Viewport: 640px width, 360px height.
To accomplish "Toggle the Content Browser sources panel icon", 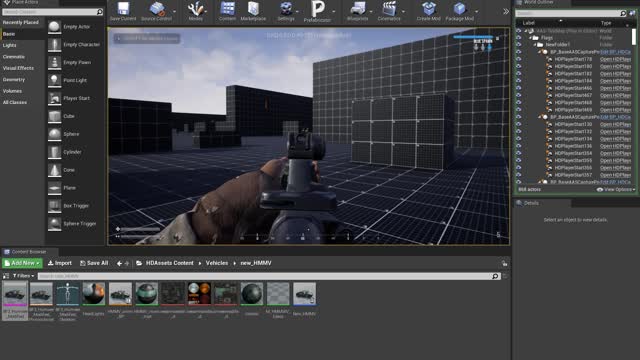I will click(x=6, y=276).
